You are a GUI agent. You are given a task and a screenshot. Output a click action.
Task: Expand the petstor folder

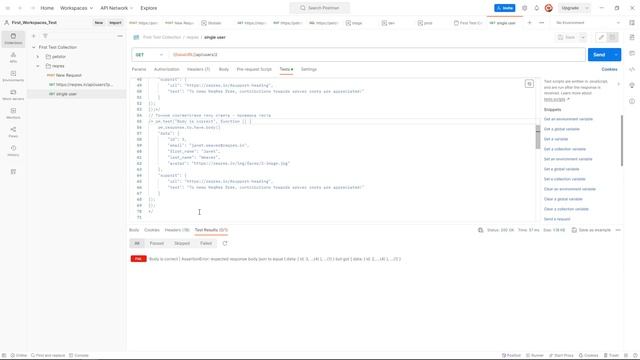38,57
